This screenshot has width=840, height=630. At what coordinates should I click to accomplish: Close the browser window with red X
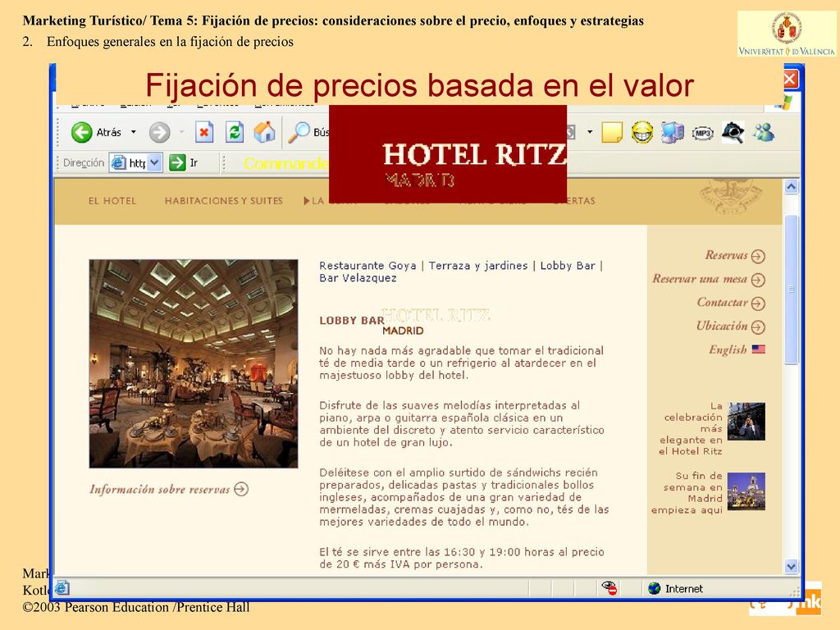pos(790,80)
